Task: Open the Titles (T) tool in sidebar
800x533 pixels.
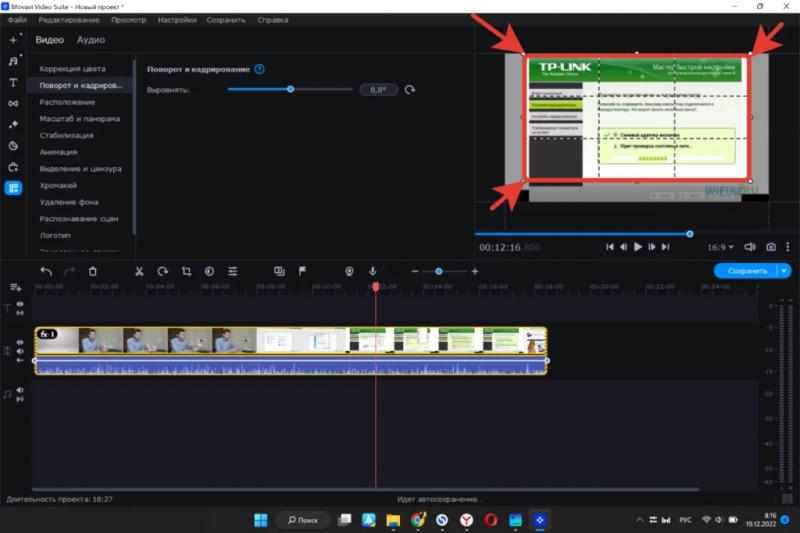Action: (13, 82)
